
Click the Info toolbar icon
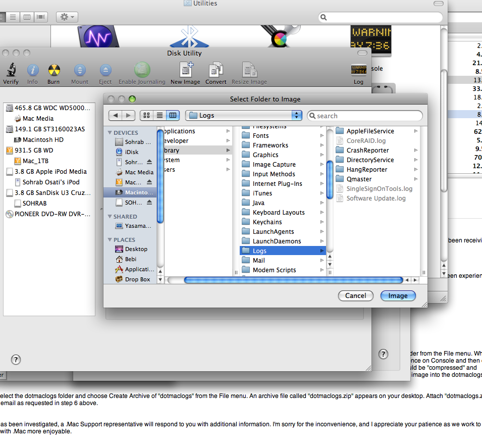pyautogui.click(x=33, y=70)
